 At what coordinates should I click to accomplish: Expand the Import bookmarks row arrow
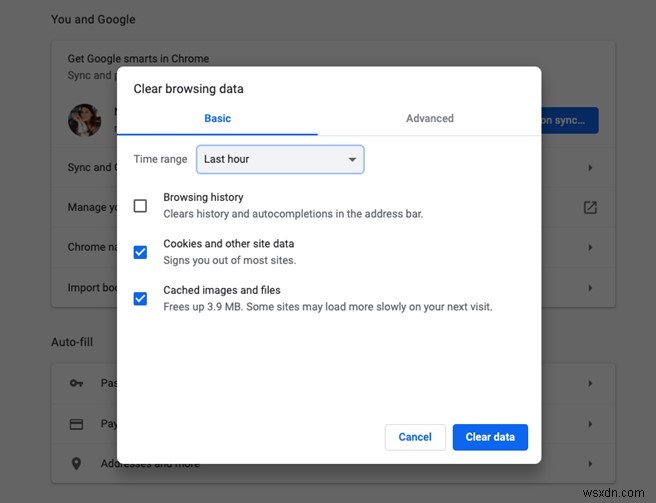pyautogui.click(x=590, y=288)
